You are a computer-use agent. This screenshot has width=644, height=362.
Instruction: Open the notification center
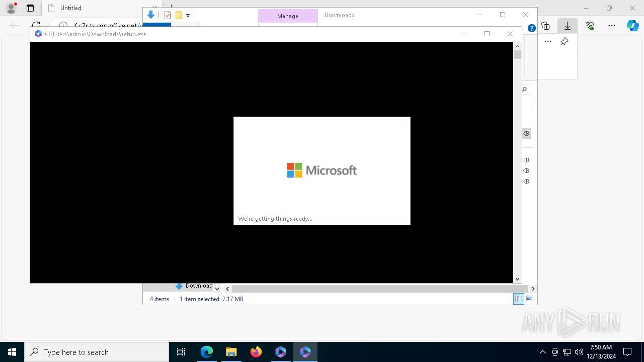point(628,352)
